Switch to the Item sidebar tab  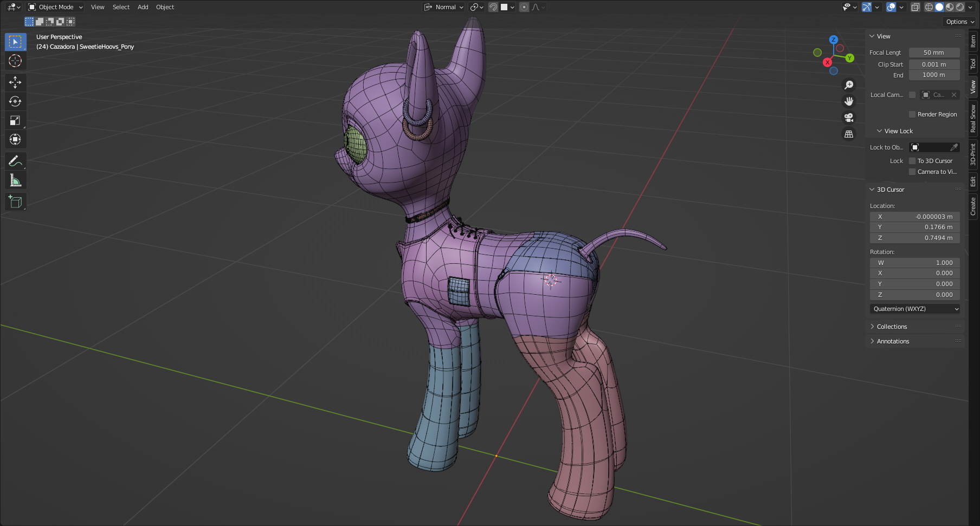click(x=973, y=41)
